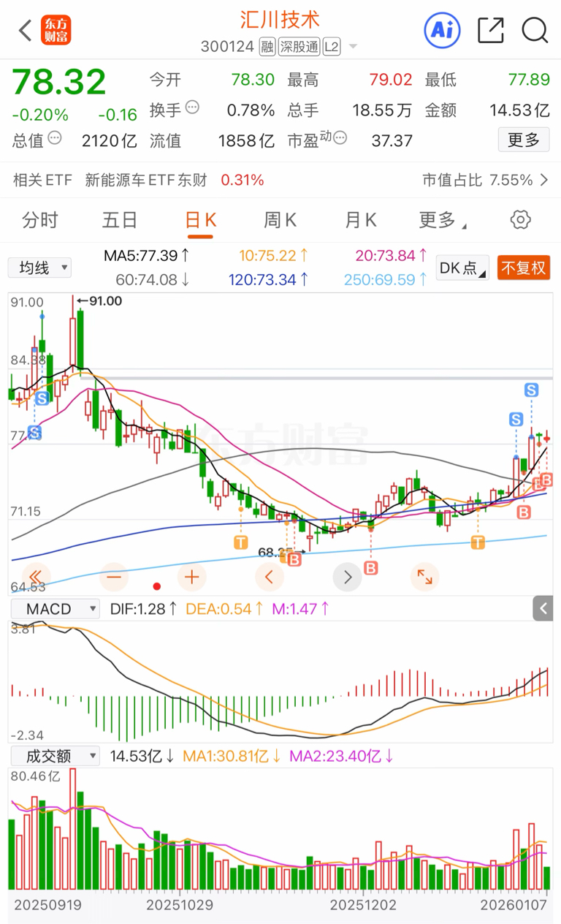The width and height of the screenshot is (561, 924).
Task: Tap MA5:77.39 value
Action: point(147,255)
